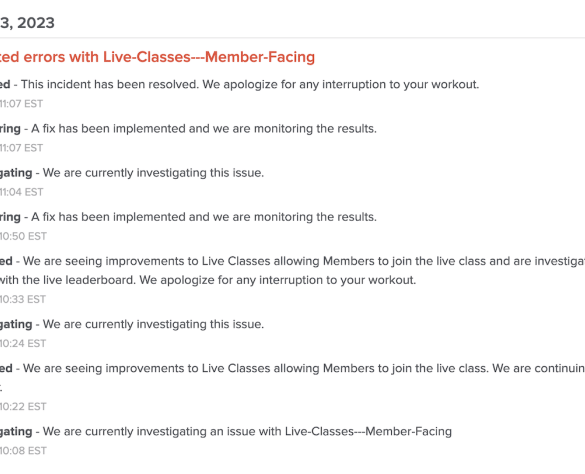Click the 11:07 EST timestamp under monitoring update
Screen dimensions: 585x474
[21, 148]
